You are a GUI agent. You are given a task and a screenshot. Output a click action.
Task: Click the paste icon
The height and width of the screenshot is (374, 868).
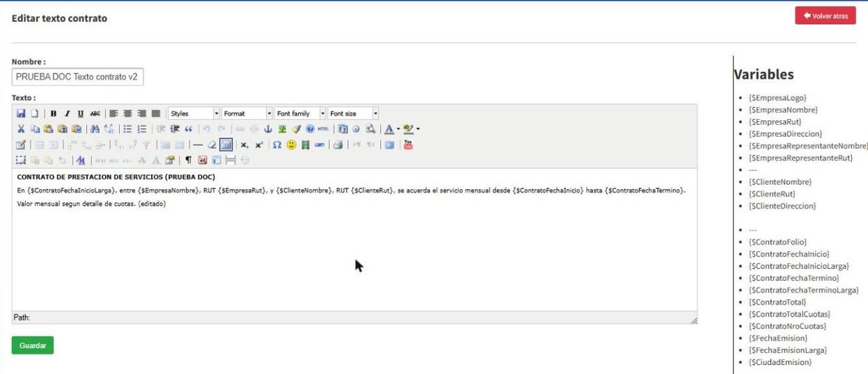[48, 129]
